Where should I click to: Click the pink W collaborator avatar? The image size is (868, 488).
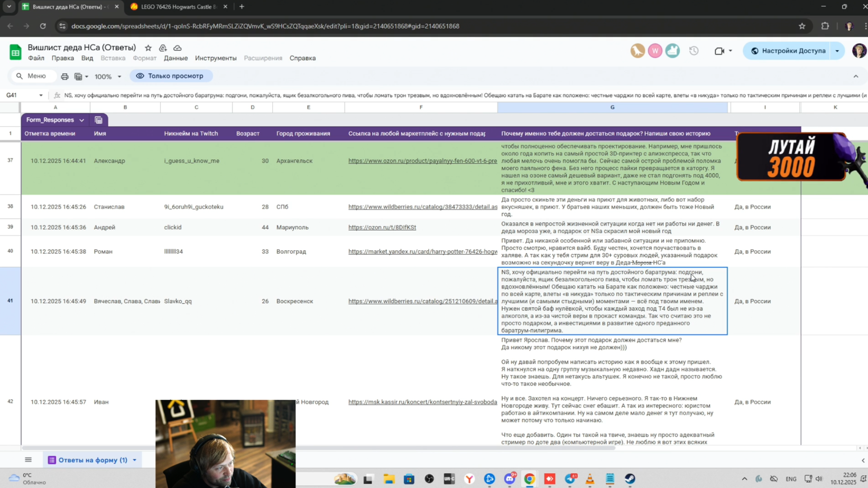click(655, 51)
